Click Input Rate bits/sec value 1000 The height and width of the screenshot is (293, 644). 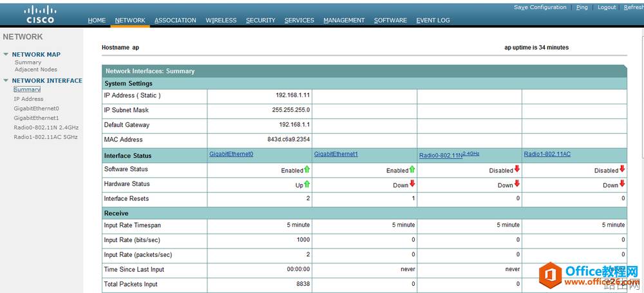tap(303, 240)
